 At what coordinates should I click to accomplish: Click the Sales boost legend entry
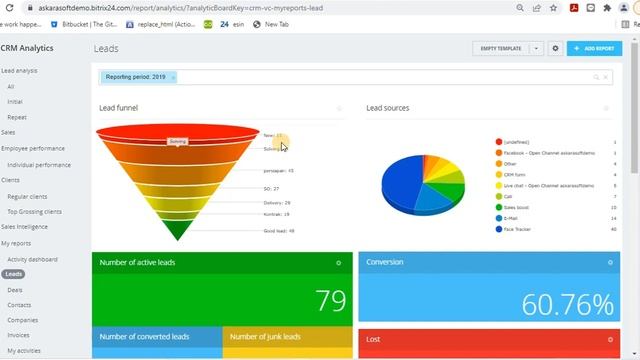(516, 208)
